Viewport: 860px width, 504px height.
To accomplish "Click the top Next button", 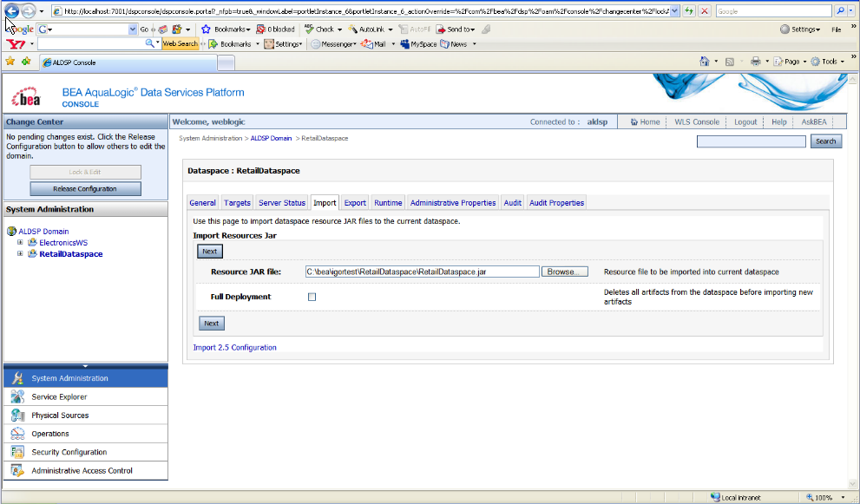I will click(x=210, y=252).
